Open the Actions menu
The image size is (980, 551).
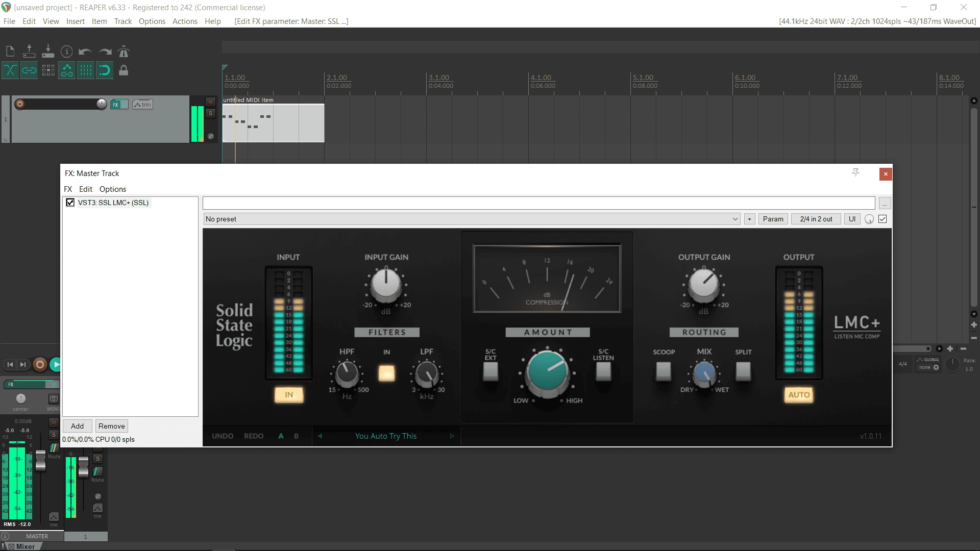click(185, 21)
